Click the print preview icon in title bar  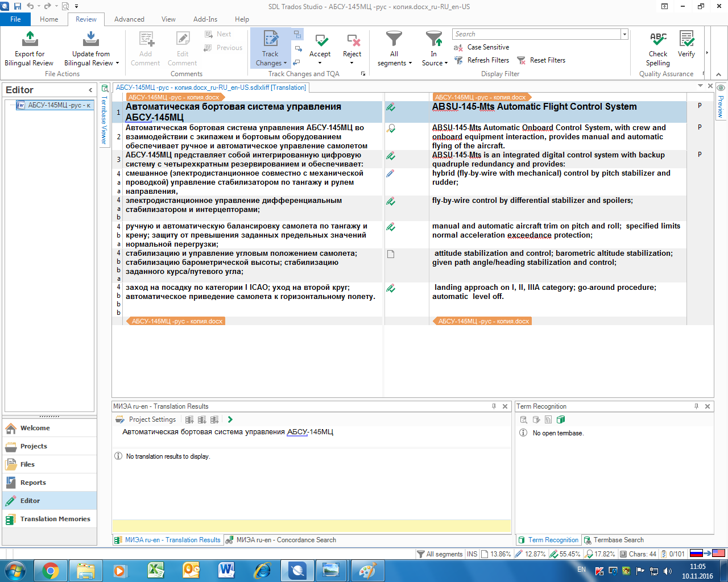point(64,6)
